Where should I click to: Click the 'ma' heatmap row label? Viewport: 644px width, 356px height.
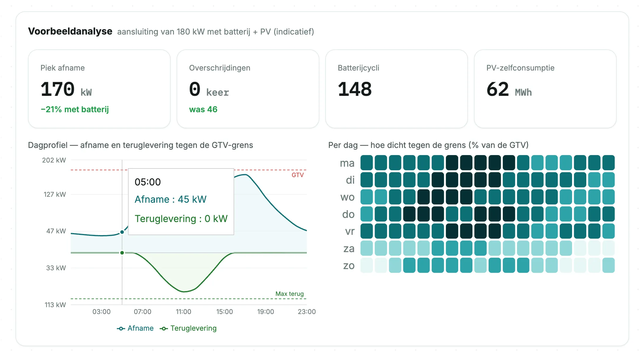[347, 163]
